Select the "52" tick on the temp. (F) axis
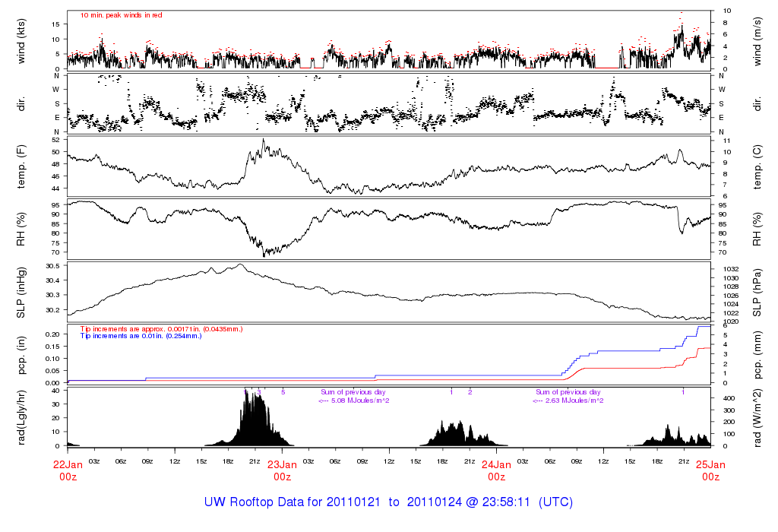778x532 pixels. pos(55,140)
